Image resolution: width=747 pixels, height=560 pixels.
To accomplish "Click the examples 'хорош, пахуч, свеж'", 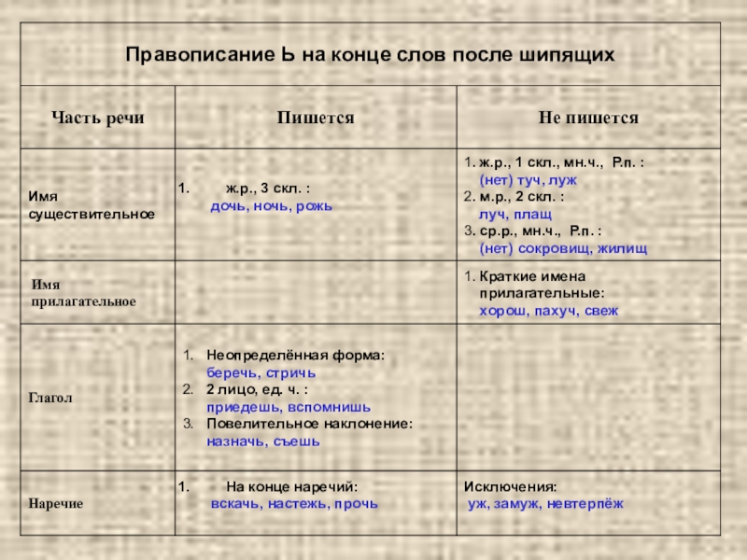I will [x=549, y=311].
